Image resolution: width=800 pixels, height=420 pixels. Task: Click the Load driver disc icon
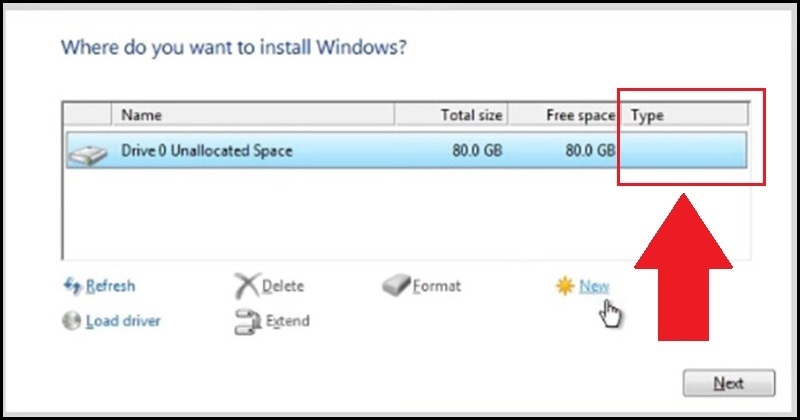point(72,321)
